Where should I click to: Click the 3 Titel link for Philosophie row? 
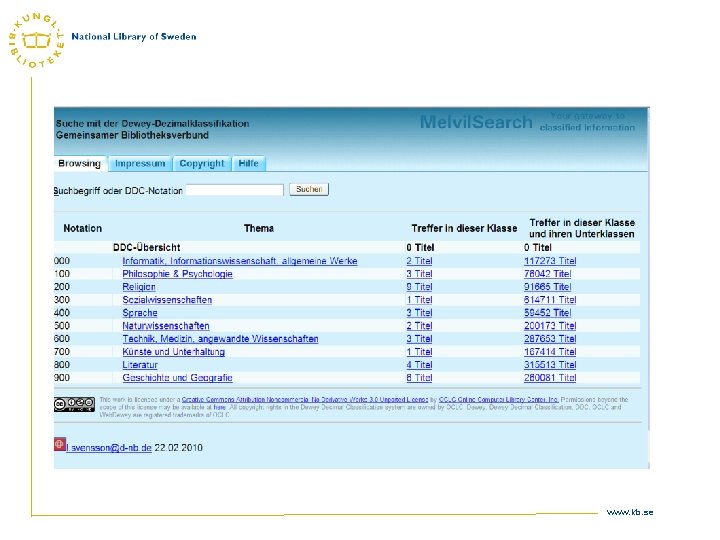click(419, 274)
